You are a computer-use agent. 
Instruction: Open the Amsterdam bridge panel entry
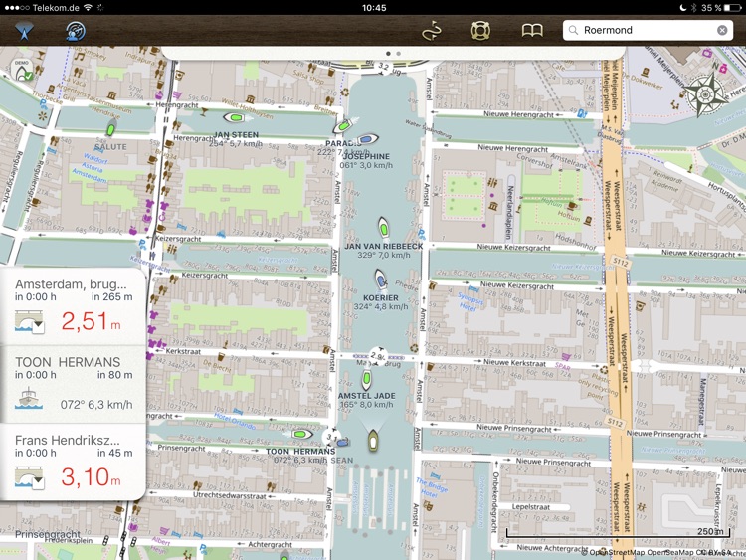pos(73,305)
